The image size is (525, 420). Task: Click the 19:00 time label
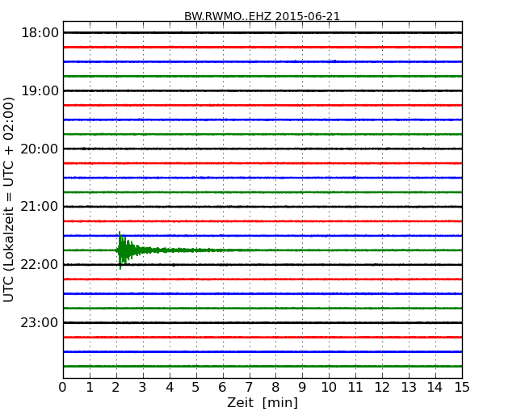pyautogui.click(x=40, y=90)
